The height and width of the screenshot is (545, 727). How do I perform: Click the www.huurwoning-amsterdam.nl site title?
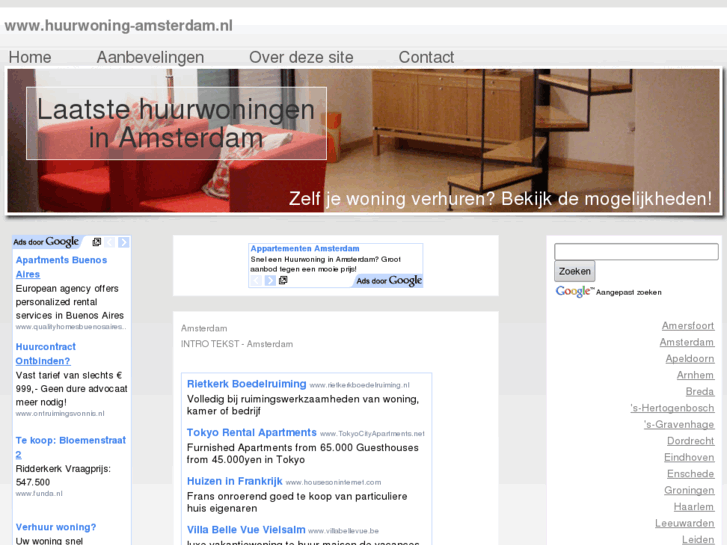point(119,26)
